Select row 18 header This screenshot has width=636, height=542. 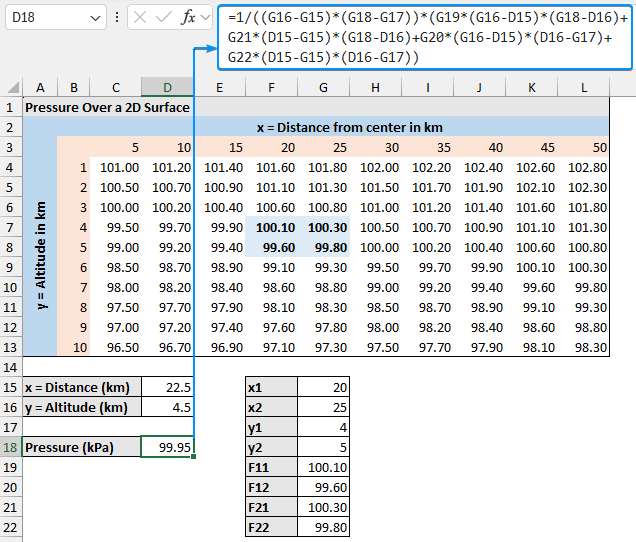point(10,447)
